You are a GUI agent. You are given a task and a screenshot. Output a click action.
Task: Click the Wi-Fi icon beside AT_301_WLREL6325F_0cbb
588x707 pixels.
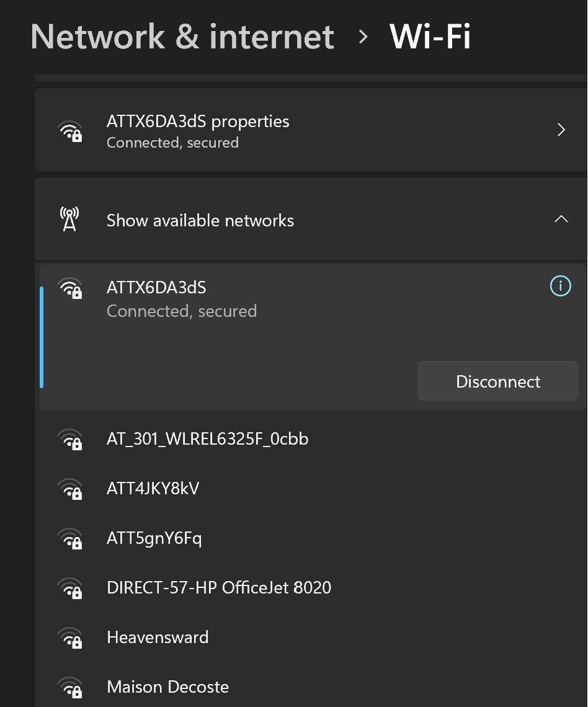click(x=70, y=440)
